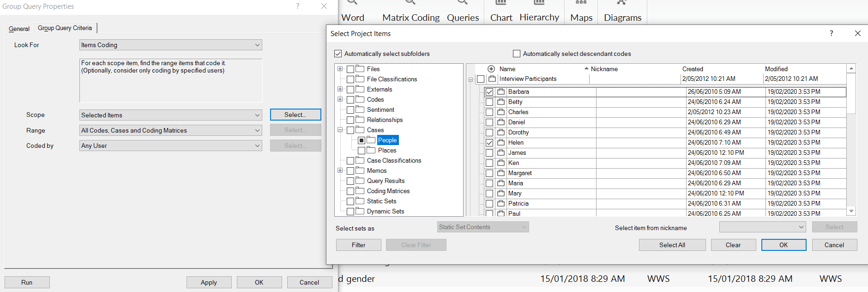Sort by the Modified column header
The width and height of the screenshot is (868, 292).
click(x=776, y=69)
